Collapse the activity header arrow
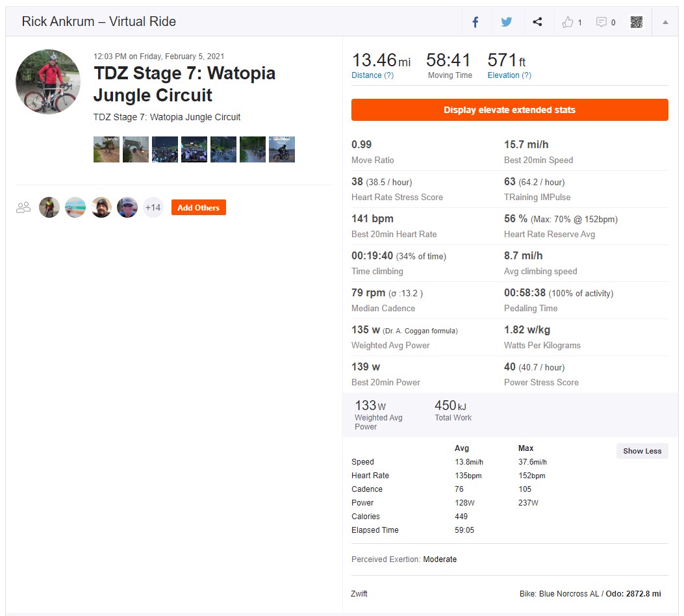 click(x=665, y=22)
